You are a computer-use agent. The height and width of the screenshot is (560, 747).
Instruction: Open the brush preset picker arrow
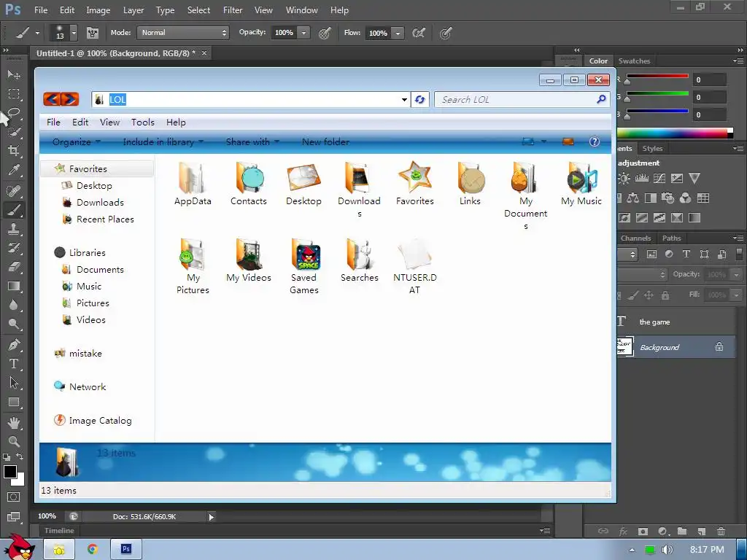[x=74, y=33]
